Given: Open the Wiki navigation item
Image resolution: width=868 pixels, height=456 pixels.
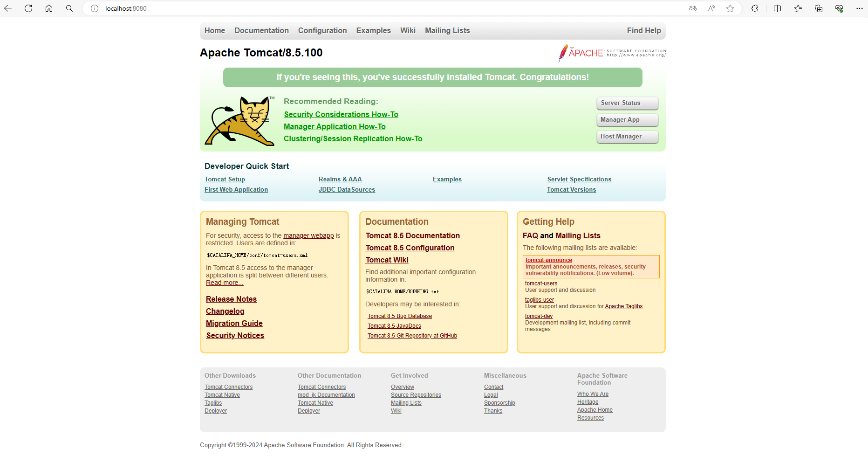Looking at the screenshot, I should pyautogui.click(x=408, y=30).
